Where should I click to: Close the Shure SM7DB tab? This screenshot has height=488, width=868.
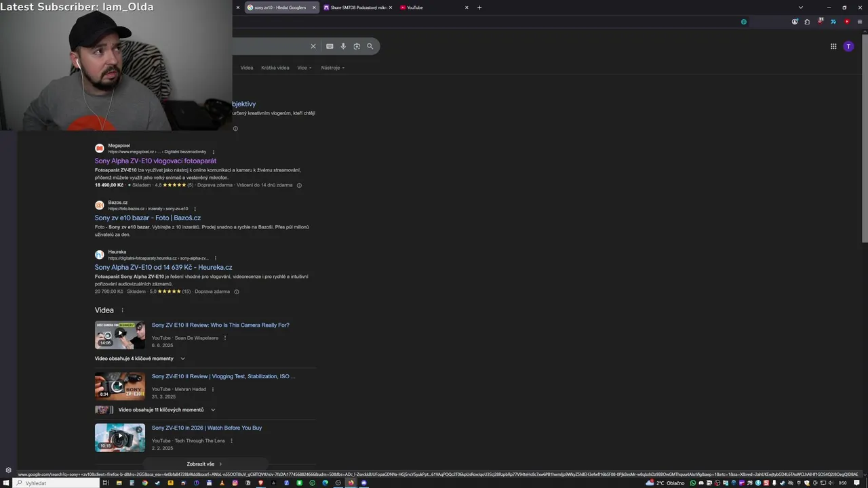(390, 7)
